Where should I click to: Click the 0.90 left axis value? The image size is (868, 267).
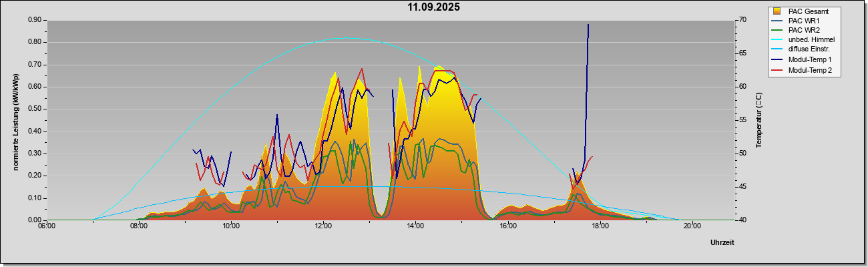pyautogui.click(x=34, y=20)
